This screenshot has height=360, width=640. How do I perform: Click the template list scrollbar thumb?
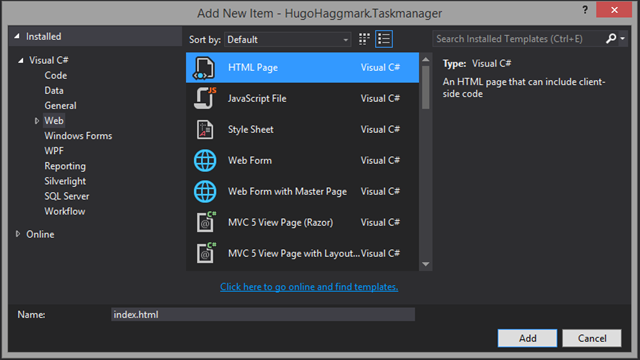(426, 87)
